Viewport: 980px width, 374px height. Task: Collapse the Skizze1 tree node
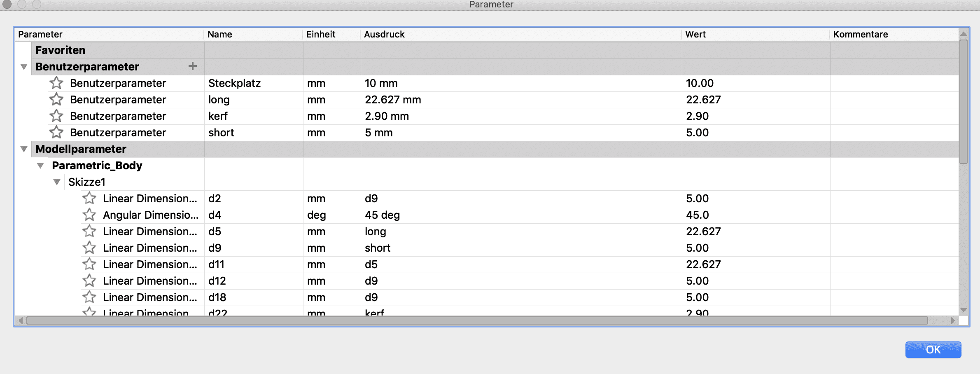[x=57, y=182]
